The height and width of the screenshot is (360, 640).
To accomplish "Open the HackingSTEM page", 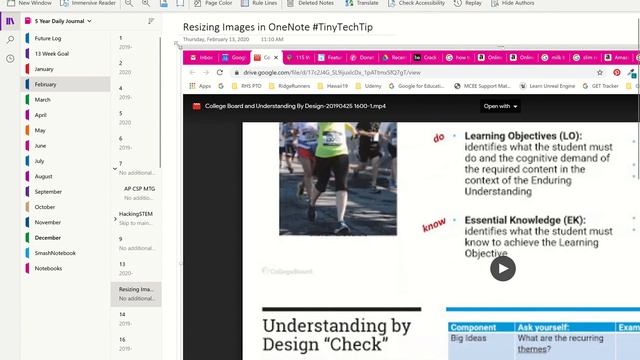I will 136,218.
